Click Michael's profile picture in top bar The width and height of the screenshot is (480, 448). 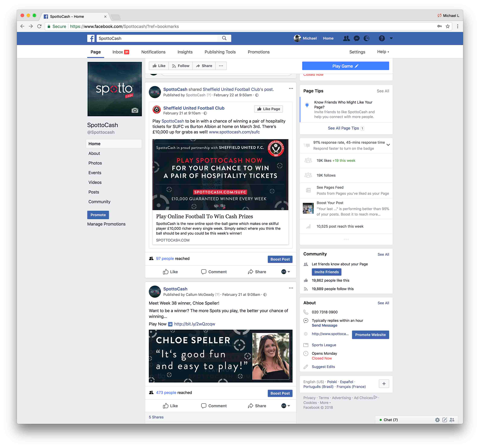coord(297,38)
